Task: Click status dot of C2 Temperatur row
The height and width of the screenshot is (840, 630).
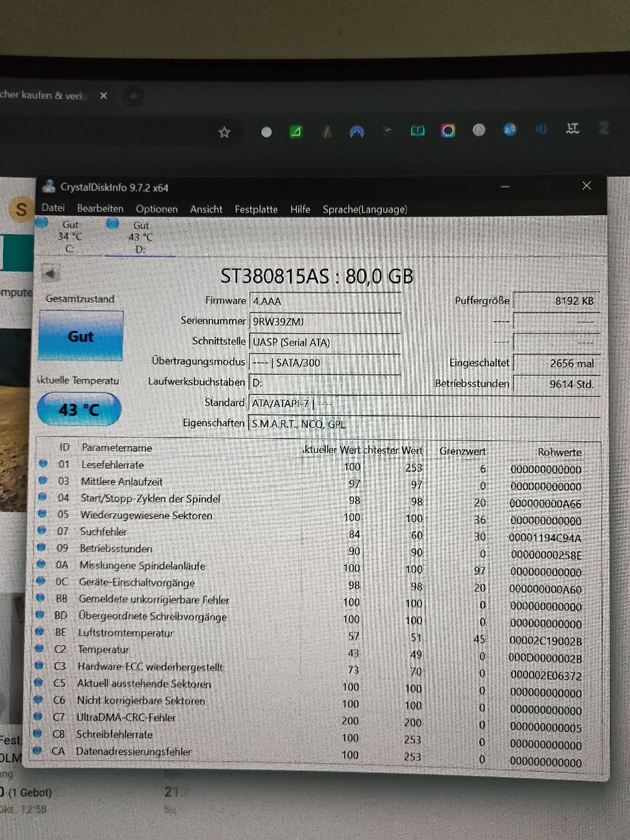Action: click(39, 648)
